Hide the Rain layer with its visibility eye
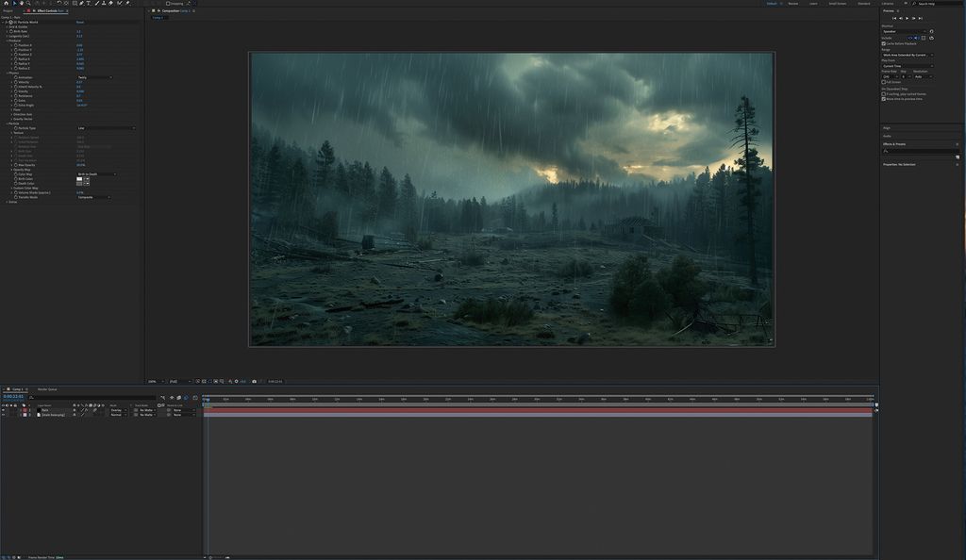This screenshot has height=560, width=966. point(4,410)
